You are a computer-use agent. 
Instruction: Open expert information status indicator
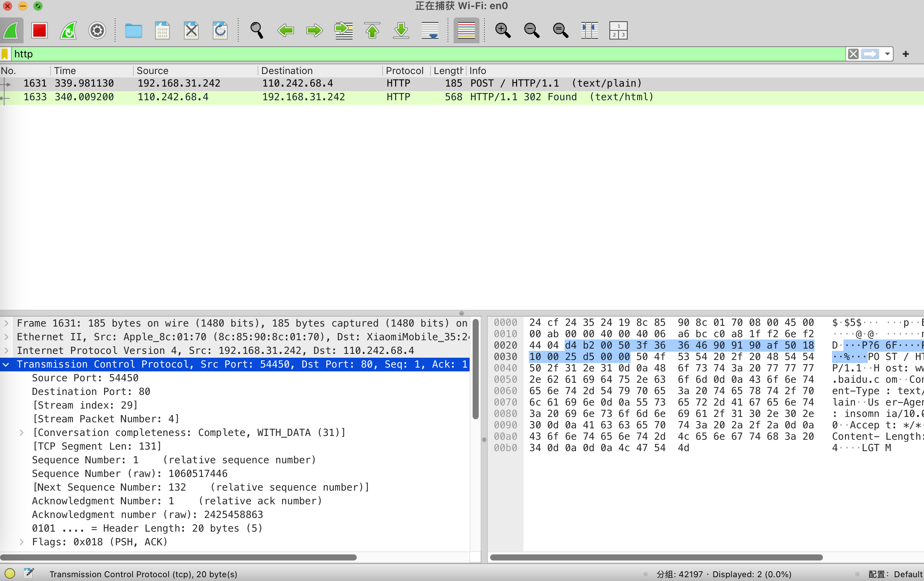pyautogui.click(x=10, y=573)
